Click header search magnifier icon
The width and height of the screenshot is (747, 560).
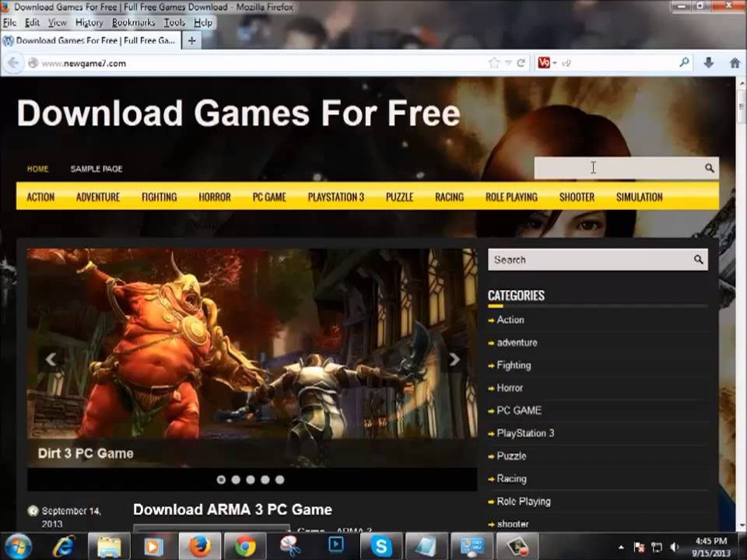click(x=710, y=168)
